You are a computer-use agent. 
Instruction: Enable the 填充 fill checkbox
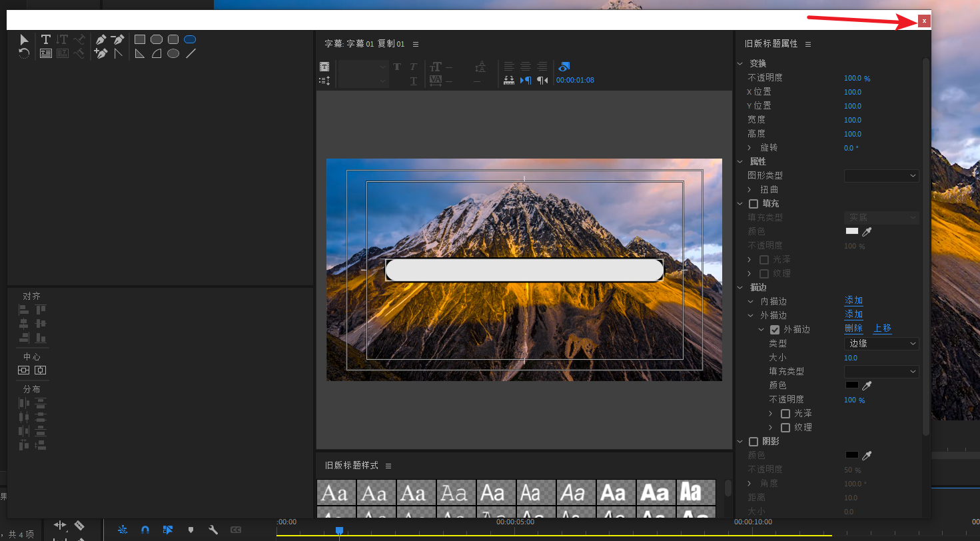(x=753, y=204)
